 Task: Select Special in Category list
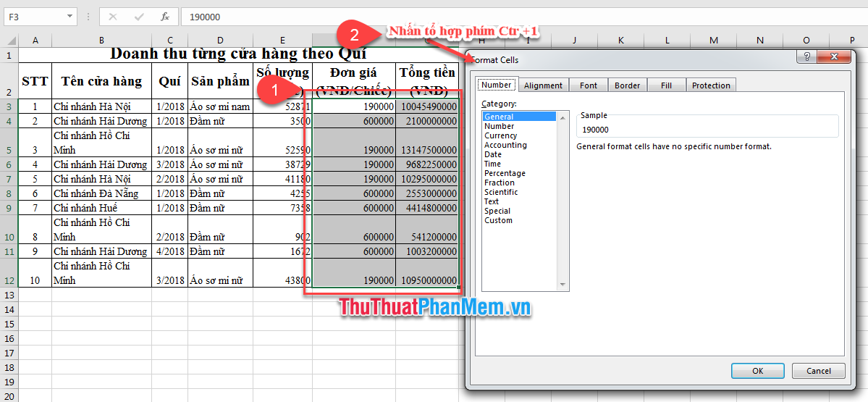click(x=519, y=211)
